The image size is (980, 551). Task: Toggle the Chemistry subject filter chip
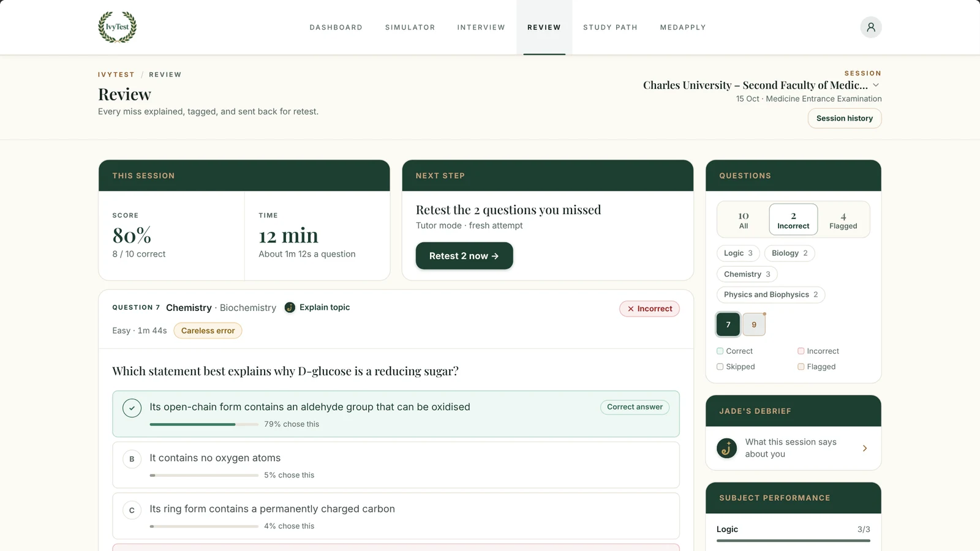point(747,274)
